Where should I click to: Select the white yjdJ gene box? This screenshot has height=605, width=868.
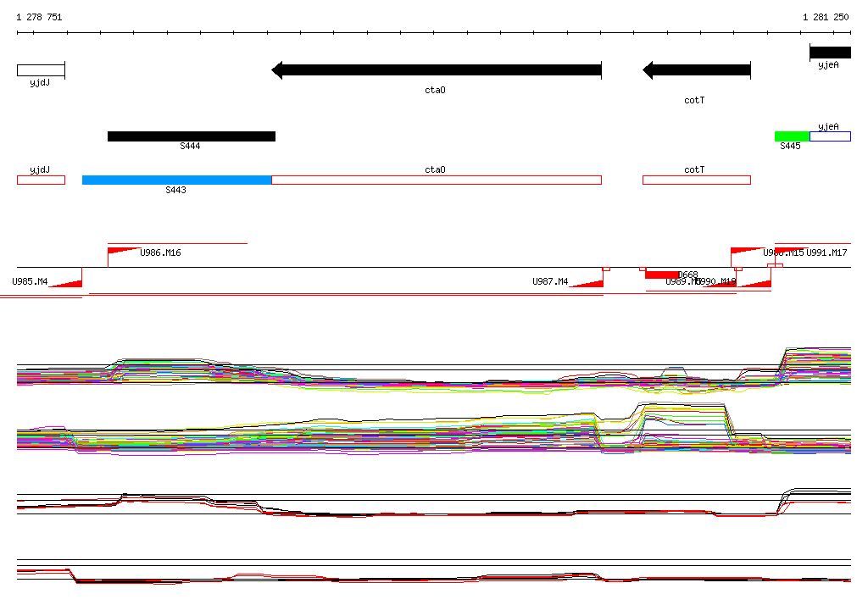(41, 70)
